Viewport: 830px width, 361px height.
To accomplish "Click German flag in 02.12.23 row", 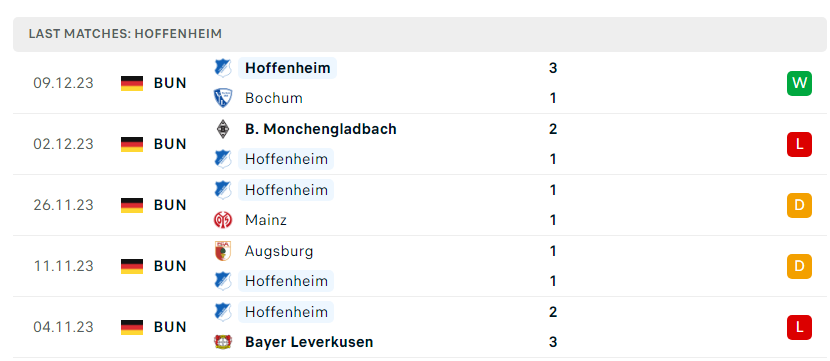I will (x=132, y=145).
